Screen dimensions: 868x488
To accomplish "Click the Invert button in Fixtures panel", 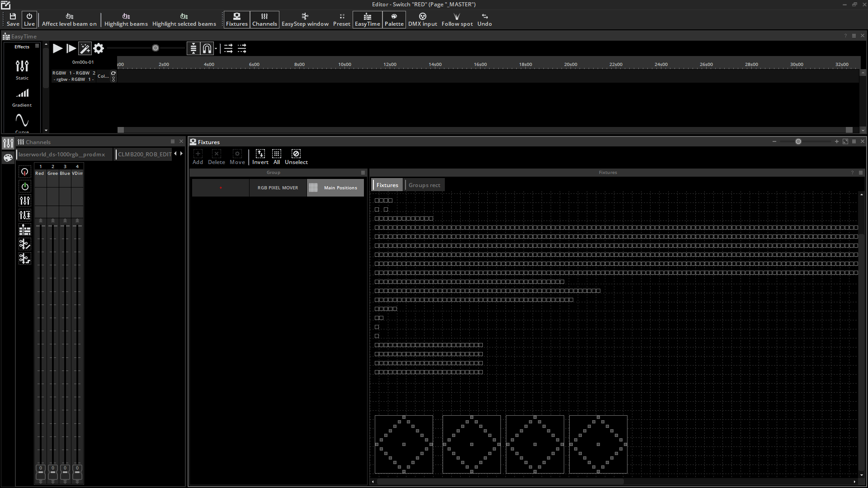I will 260,157.
